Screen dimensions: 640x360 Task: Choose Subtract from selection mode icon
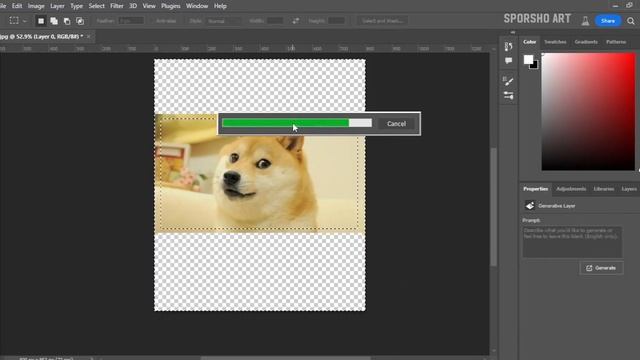67,21
